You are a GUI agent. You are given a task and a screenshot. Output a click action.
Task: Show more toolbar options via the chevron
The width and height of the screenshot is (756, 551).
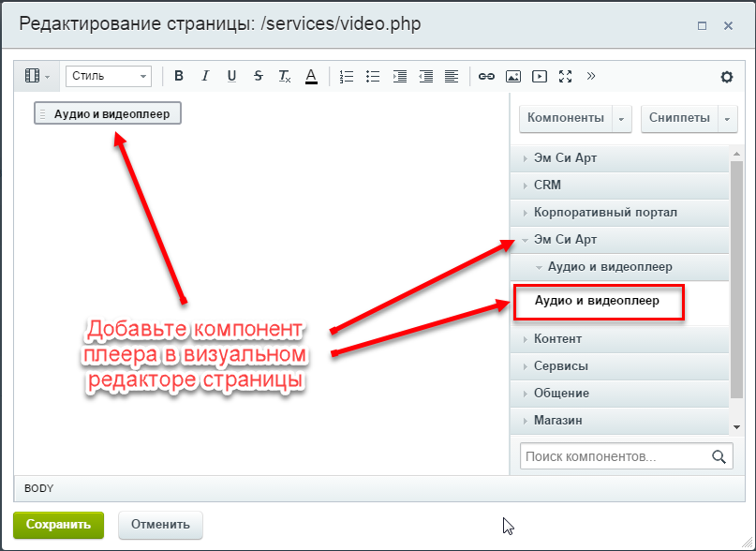pyautogui.click(x=590, y=76)
